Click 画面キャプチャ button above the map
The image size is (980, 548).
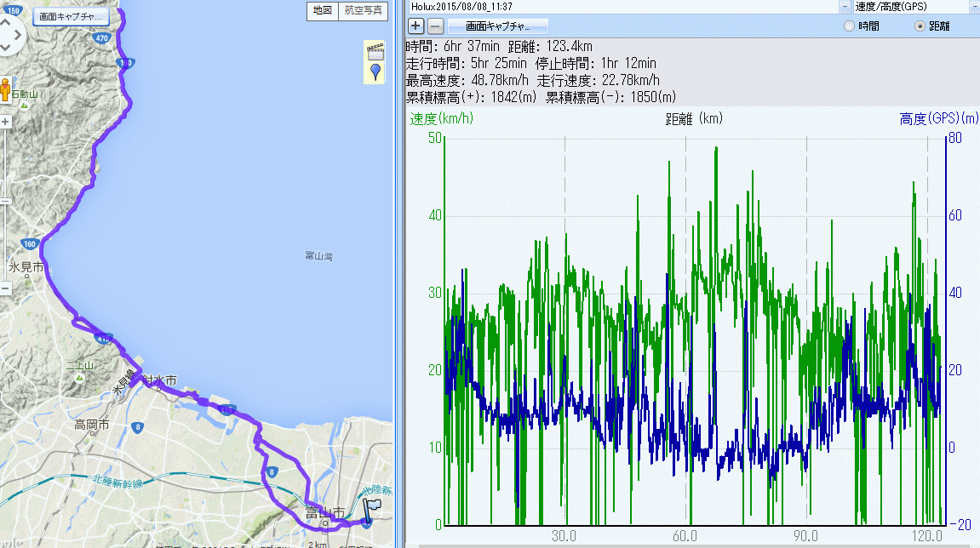(71, 16)
